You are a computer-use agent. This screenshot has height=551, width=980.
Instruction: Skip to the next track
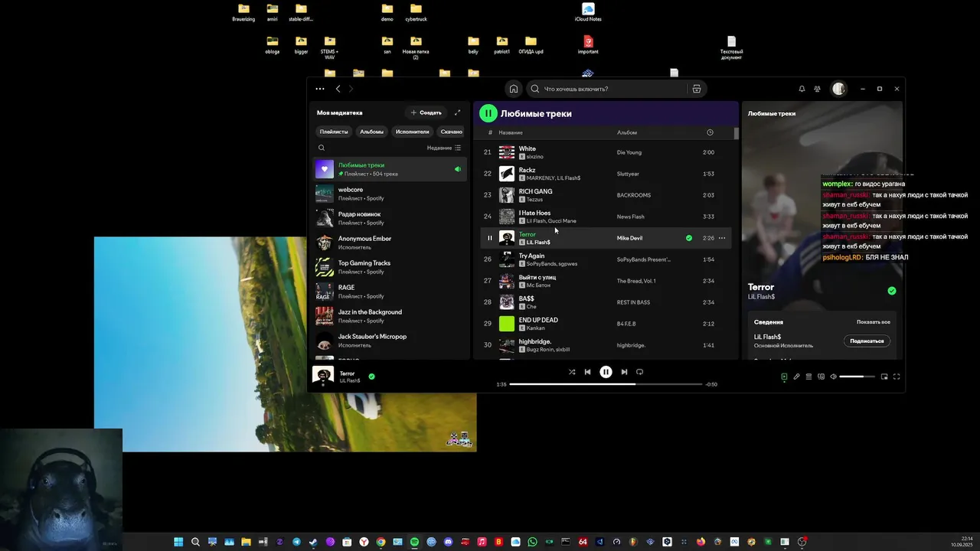point(624,372)
